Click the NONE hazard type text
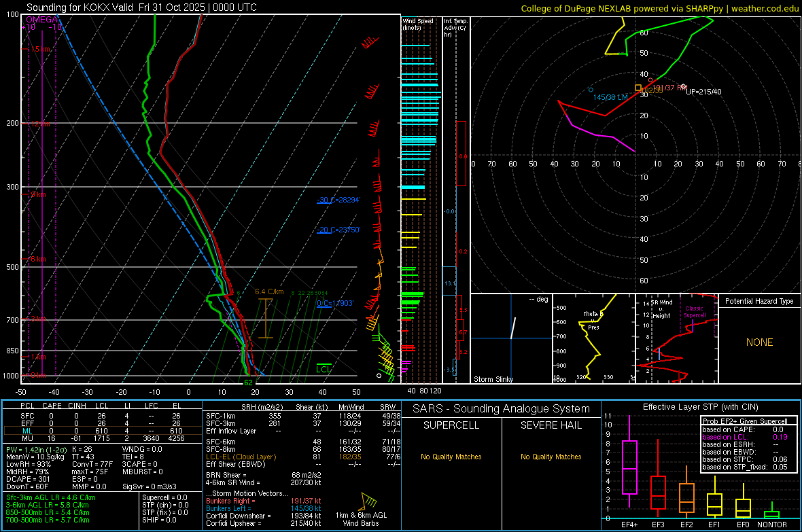Viewport: 802px width, 532px height. pyautogui.click(x=760, y=342)
